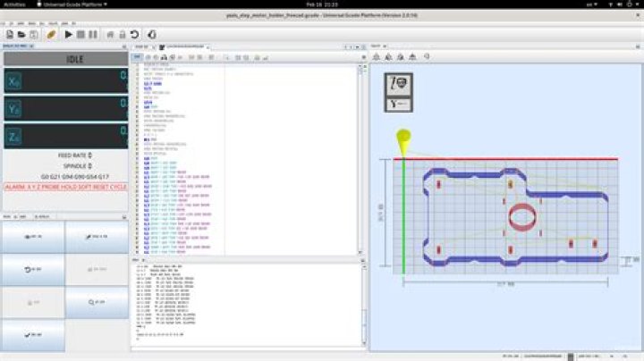Click the dark hierarchy icon in editor toolbar
Image resolution: width=644 pixels, height=361 pixels.
(164, 57)
